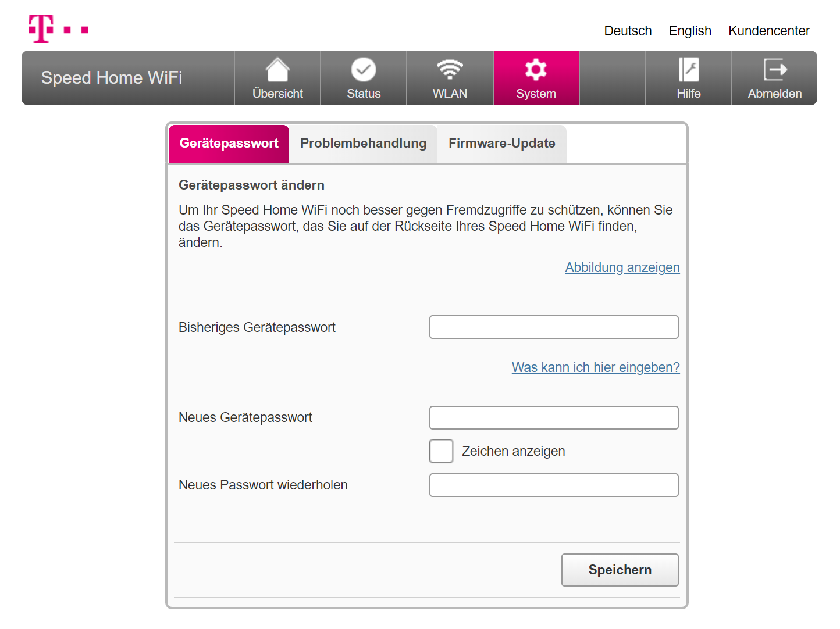Select the System gear icon
The width and height of the screenshot is (840, 629).
click(x=536, y=70)
